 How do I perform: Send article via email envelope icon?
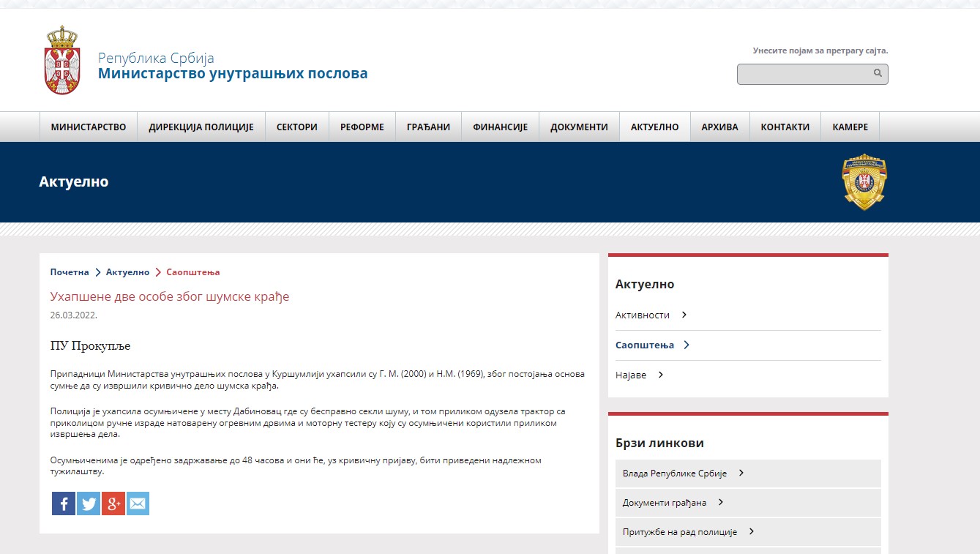[138, 504]
